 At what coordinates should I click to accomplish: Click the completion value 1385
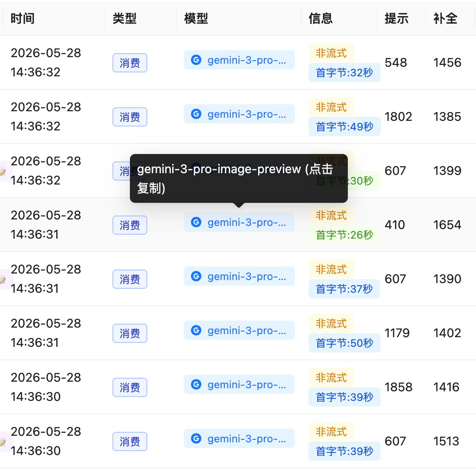coord(448,116)
